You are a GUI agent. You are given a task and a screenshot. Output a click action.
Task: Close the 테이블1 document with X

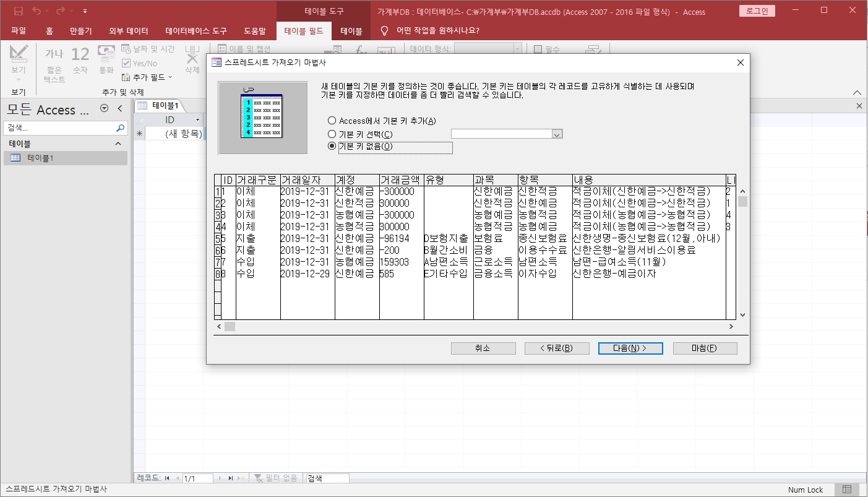tap(859, 106)
